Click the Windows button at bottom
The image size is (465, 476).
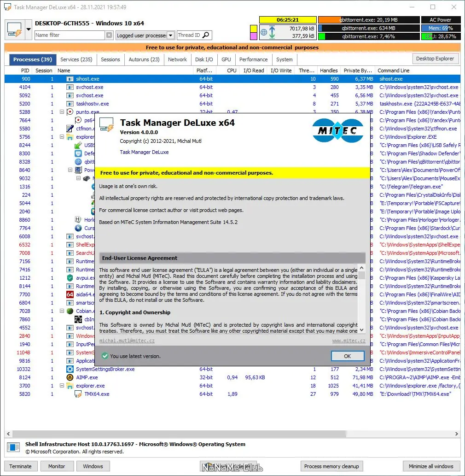point(93,466)
